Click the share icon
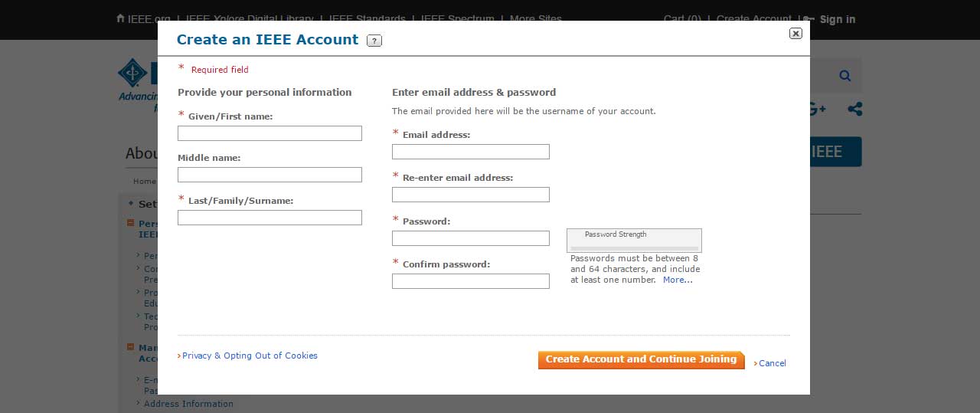Image resolution: width=980 pixels, height=413 pixels. click(854, 109)
